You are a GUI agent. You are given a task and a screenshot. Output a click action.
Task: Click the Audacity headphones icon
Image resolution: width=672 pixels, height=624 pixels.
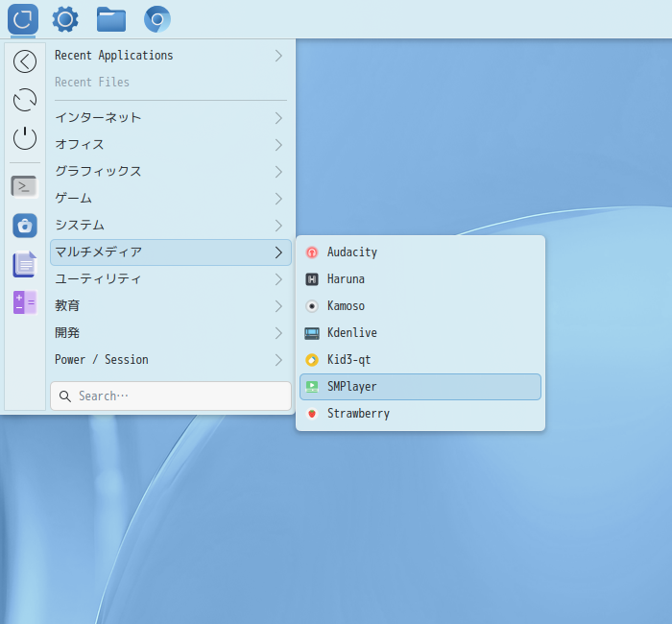[312, 252]
